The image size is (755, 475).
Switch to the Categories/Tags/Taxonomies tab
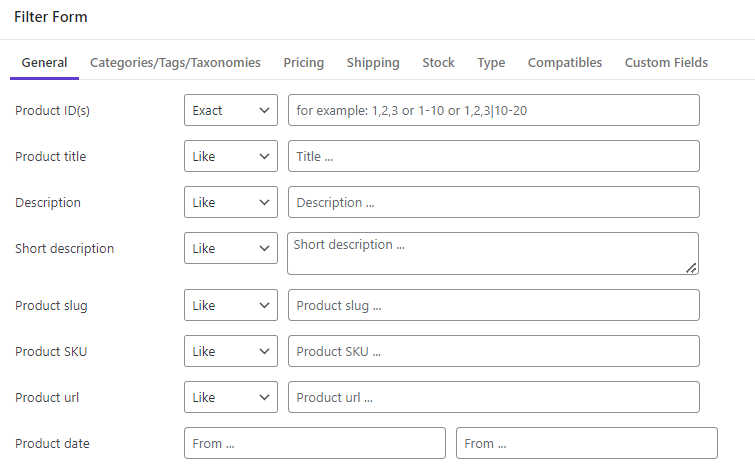pos(175,63)
